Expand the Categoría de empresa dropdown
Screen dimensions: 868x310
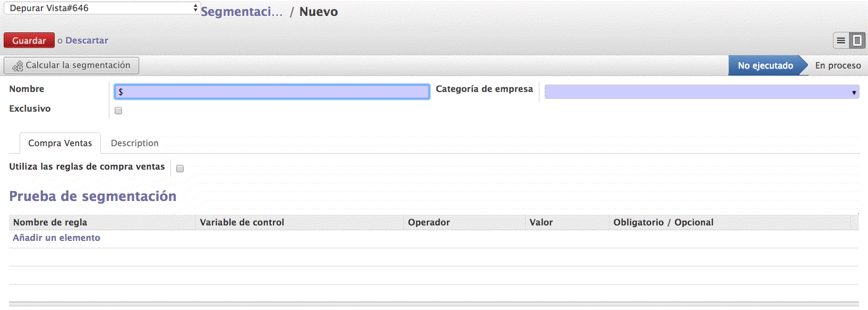click(x=701, y=92)
